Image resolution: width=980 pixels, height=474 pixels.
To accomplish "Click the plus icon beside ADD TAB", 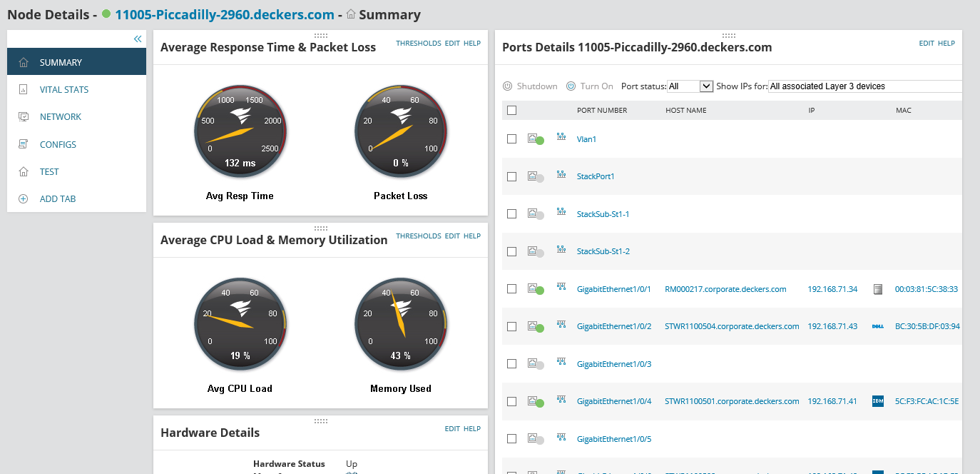I will tap(24, 199).
